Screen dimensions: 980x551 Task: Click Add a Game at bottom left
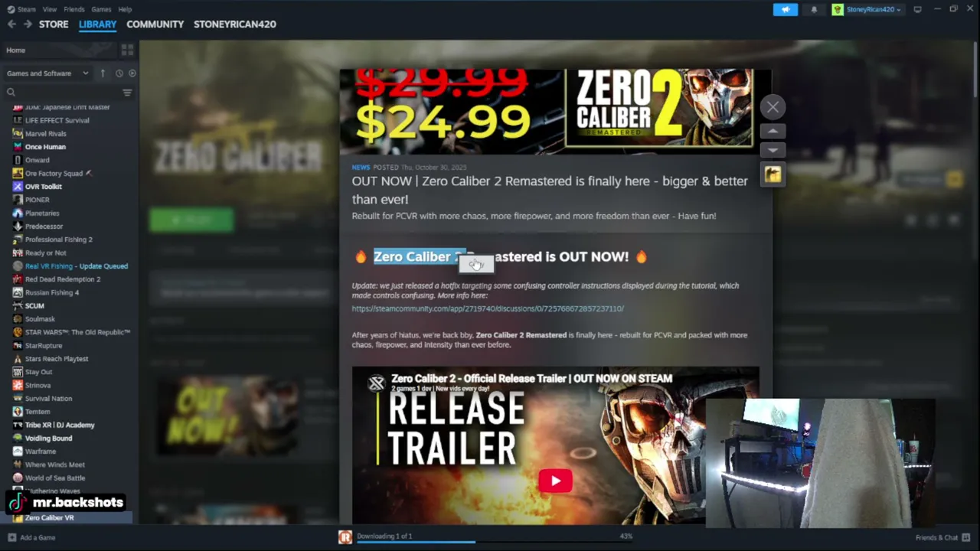(x=31, y=538)
